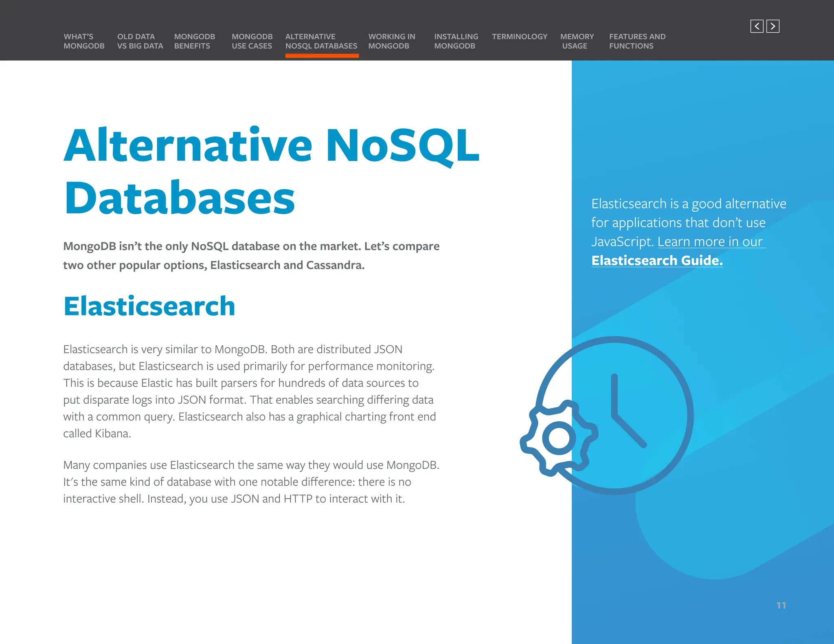Go to Working in MongoDB section
834x644 pixels.
(x=391, y=41)
